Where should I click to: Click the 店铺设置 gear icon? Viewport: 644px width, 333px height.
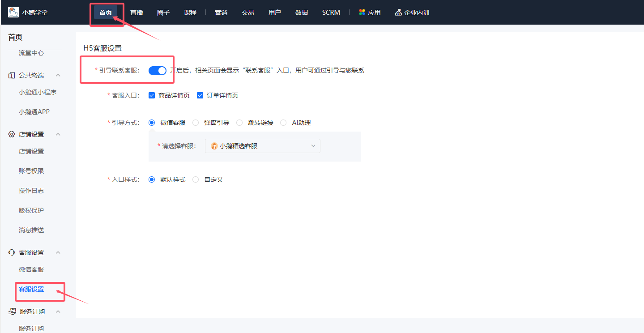[x=11, y=134]
